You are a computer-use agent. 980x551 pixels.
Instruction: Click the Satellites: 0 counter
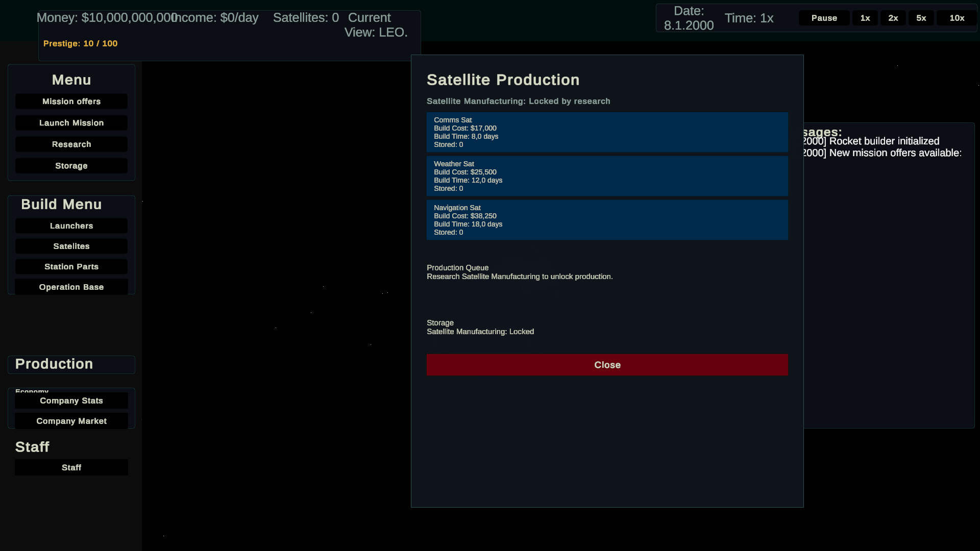[306, 18]
